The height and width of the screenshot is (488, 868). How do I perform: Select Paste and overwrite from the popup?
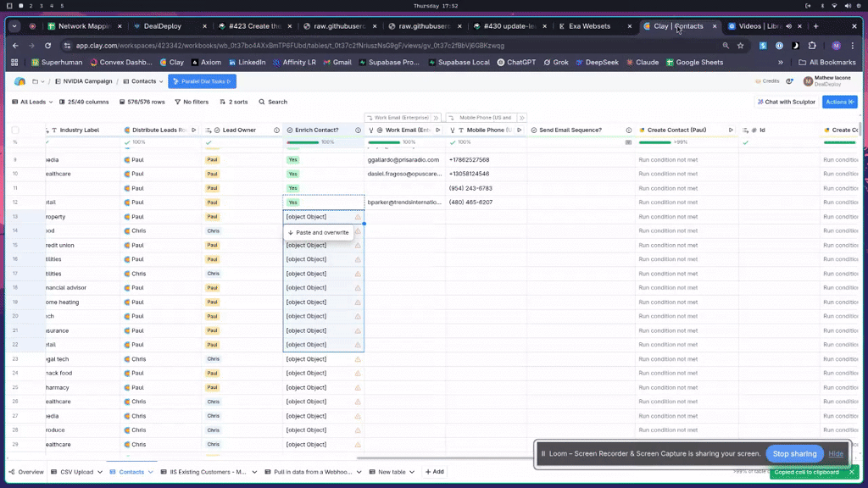[319, 232]
